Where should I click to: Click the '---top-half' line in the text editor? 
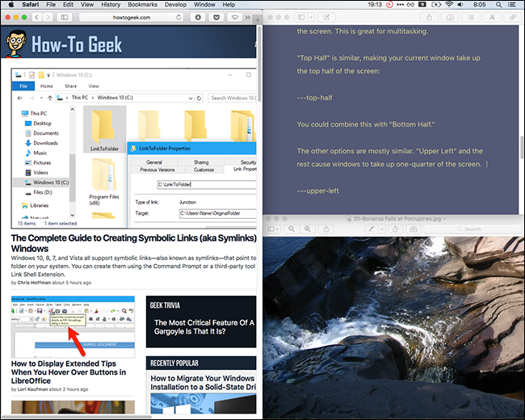click(x=314, y=98)
